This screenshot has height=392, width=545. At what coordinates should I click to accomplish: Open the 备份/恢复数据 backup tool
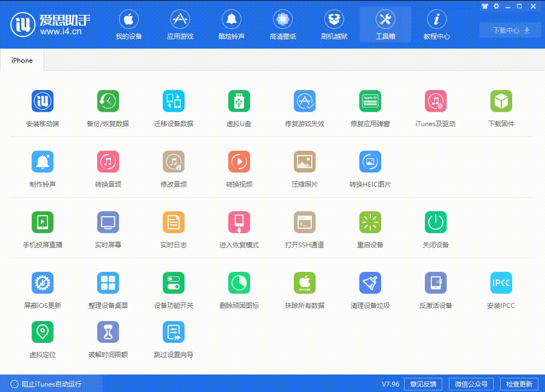coord(108,108)
